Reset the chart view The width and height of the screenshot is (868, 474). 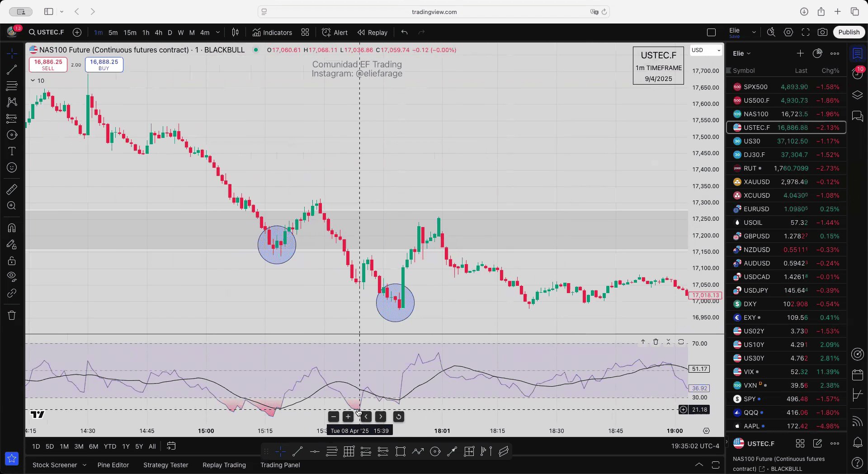[x=398, y=417]
